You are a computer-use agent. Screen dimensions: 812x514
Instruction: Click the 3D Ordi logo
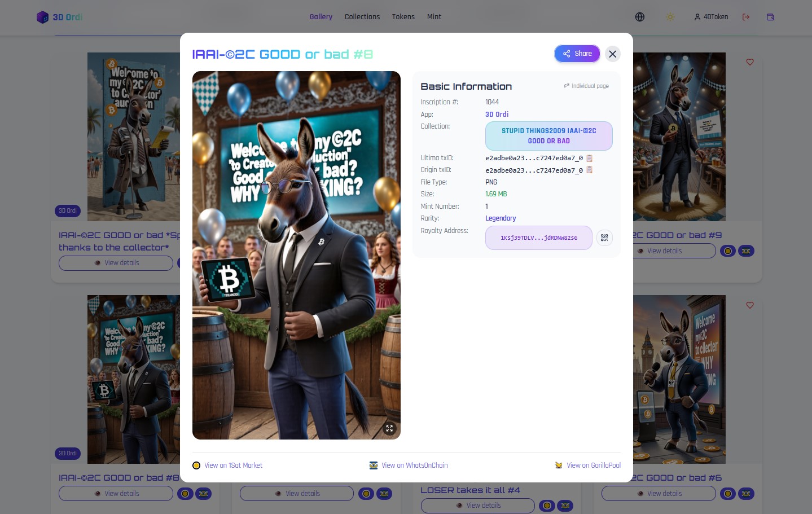click(x=59, y=17)
